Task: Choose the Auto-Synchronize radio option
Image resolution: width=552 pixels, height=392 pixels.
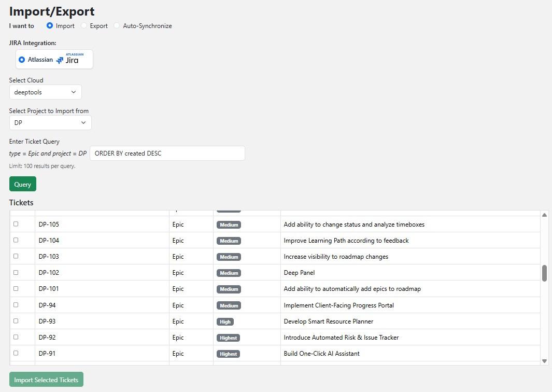Action: click(x=117, y=25)
